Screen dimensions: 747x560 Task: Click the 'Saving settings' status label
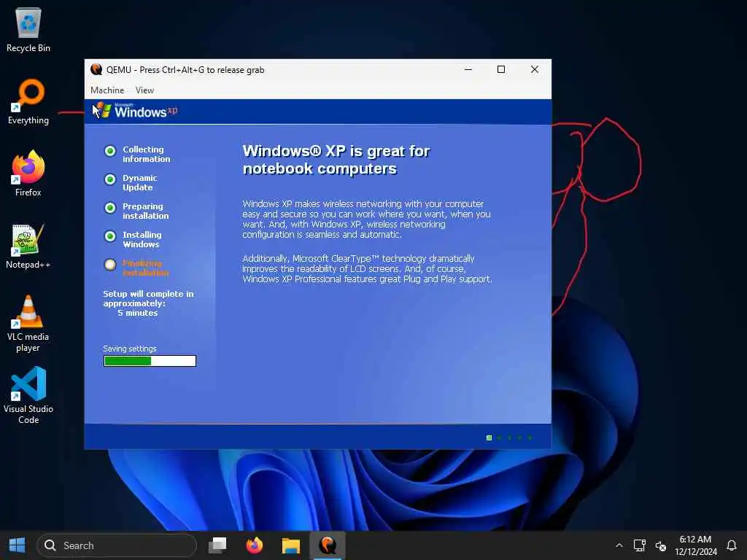tap(130, 349)
